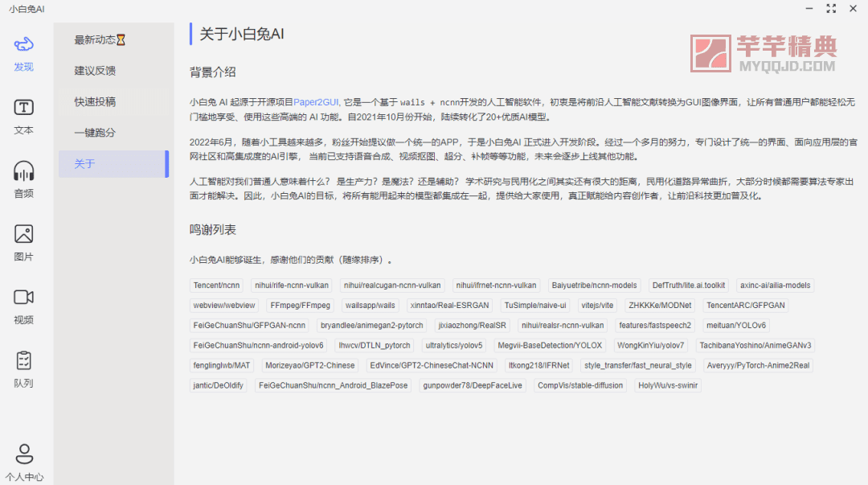The width and height of the screenshot is (868, 485).
Task: Click the Megvii-BaseDetection/YOLOX tag
Action: pos(550,345)
